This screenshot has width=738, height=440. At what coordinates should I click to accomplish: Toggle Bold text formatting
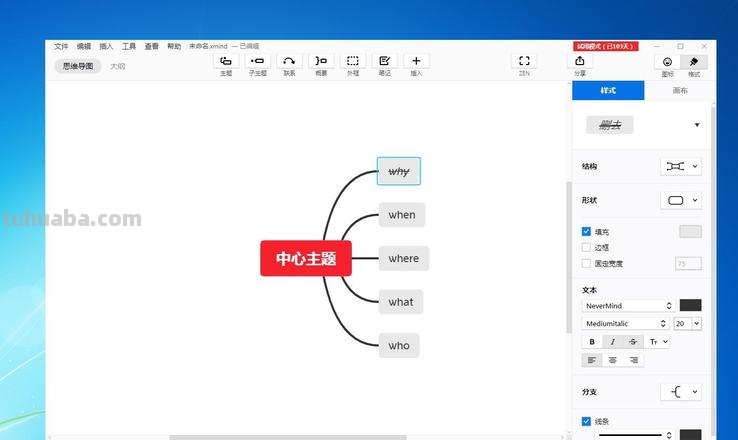tap(592, 342)
